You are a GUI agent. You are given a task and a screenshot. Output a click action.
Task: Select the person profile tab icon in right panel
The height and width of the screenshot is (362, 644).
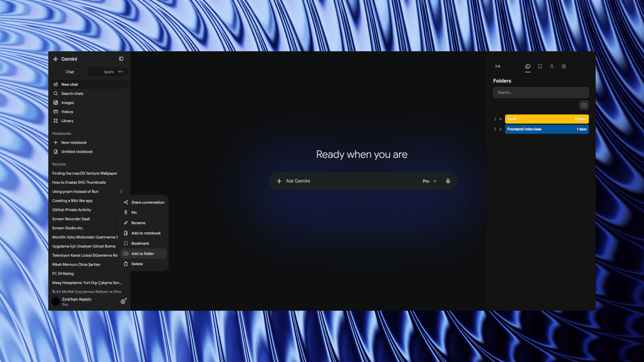[552, 66]
